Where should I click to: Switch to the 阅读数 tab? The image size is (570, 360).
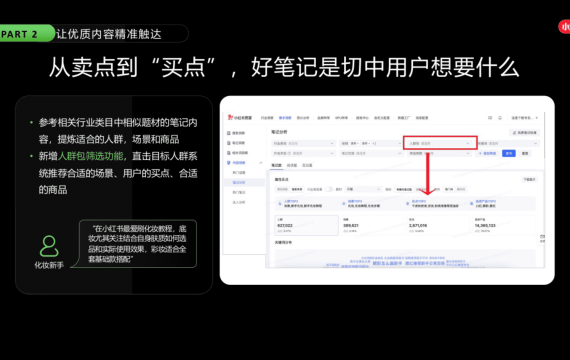(x=292, y=165)
